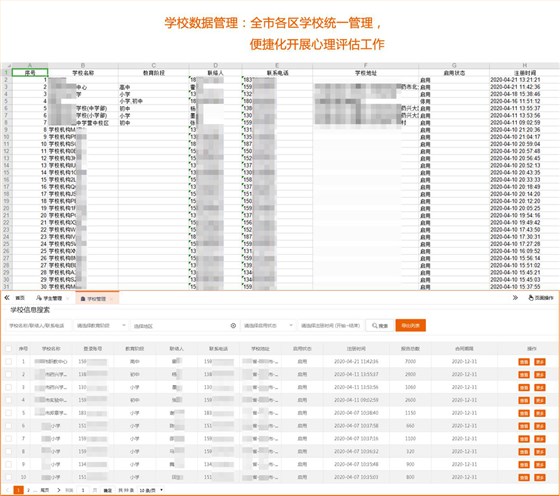The image size is (560, 496).
Task: Open 请选择教育阶段 education stage dropdown
Action: pos(100,325)
